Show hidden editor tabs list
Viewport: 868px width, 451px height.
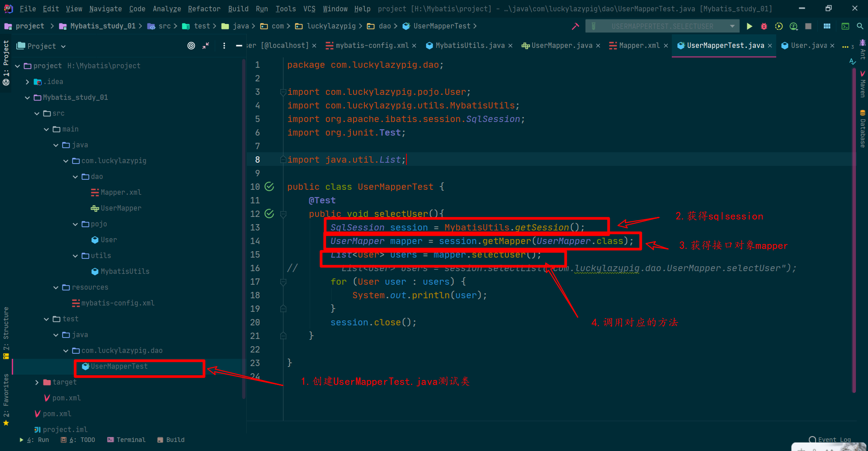click(x=847, y=46)
